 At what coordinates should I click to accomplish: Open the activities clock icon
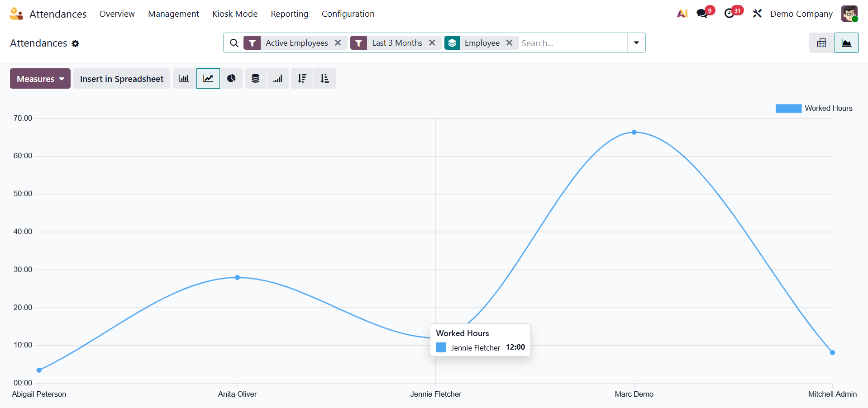pyautogui.click(x=729, y=14)
